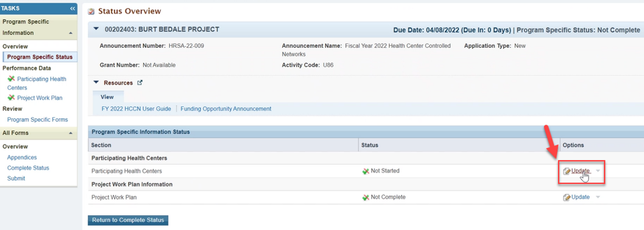
Task: Click the Not Complete status text
Action: [x=388, y=197]
